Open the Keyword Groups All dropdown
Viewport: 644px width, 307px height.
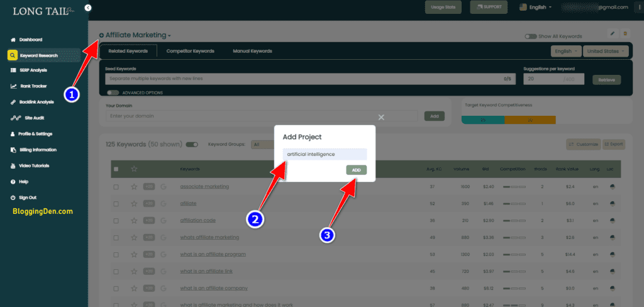[x=262, y=144]
